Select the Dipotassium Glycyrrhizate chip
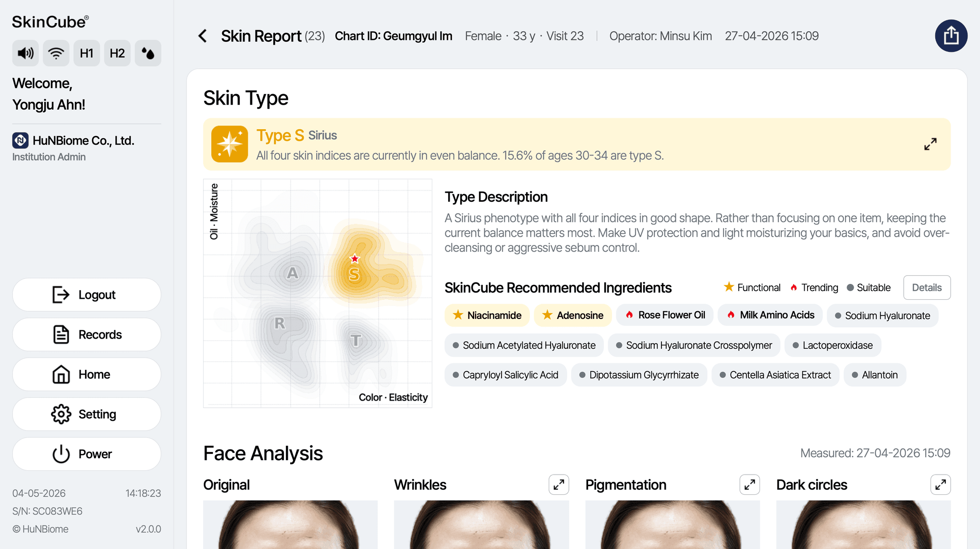Screen dimensions: 980x549 (x=639, y=375)
